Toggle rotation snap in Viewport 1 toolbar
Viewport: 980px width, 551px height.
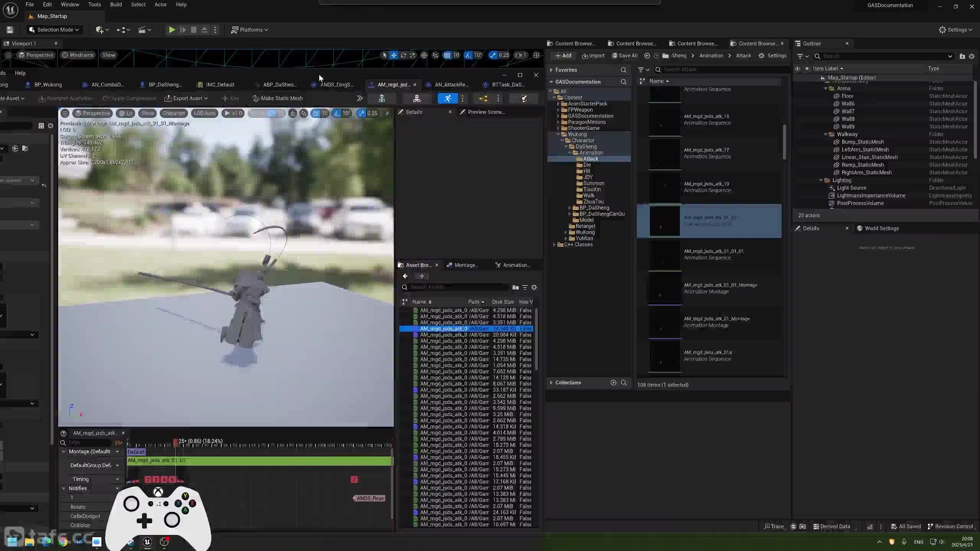click(x=469, y=55)
